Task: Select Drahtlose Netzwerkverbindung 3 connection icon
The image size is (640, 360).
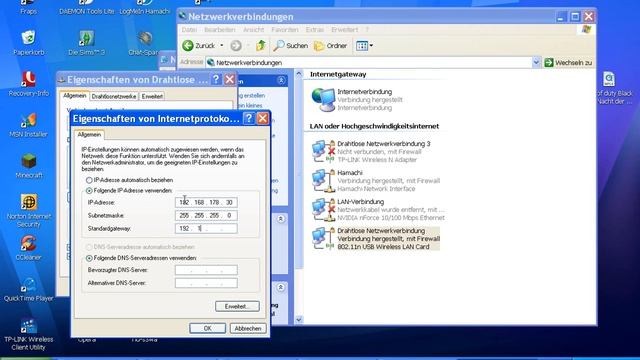Action: click(x=324, y=151)
